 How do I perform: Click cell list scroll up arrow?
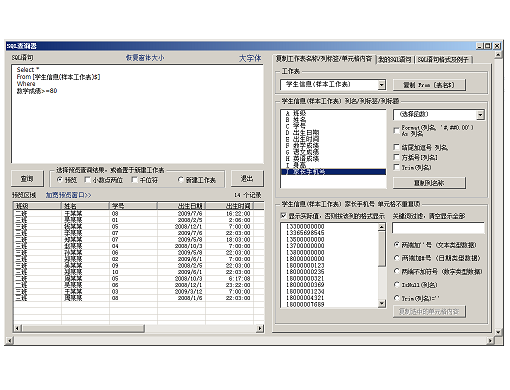coord(382,227)
